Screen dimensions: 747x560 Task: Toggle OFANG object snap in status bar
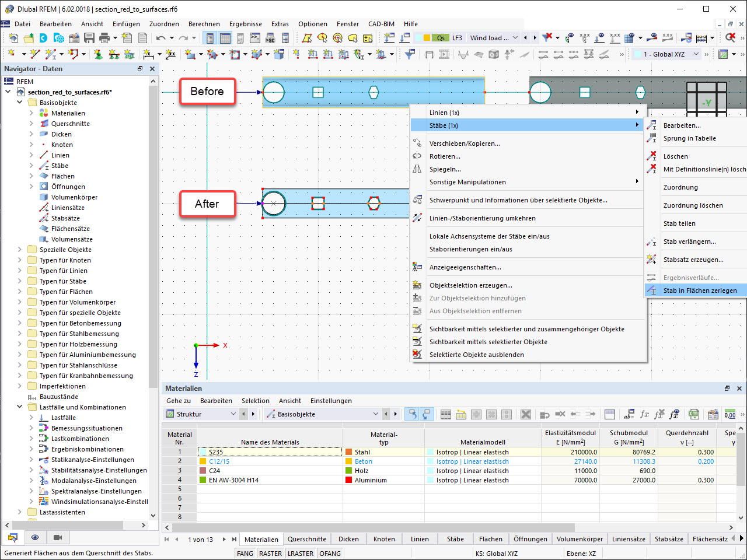(x=330, y=554)
